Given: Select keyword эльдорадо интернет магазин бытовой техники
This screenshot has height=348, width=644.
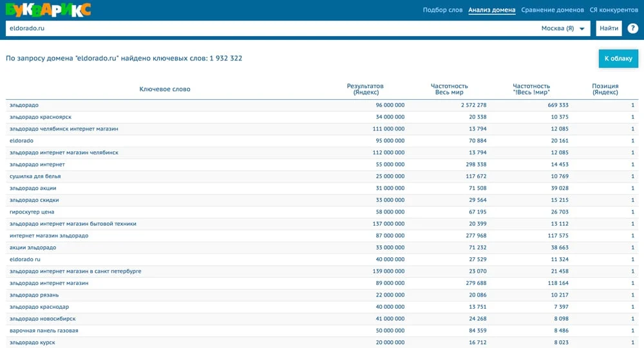Looking at the screenshot, I should (x=73, y=224).
